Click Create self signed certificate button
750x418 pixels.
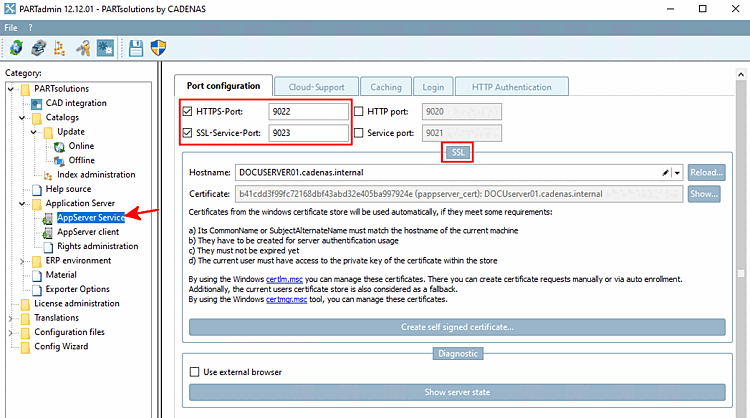[x=457, y=327]
